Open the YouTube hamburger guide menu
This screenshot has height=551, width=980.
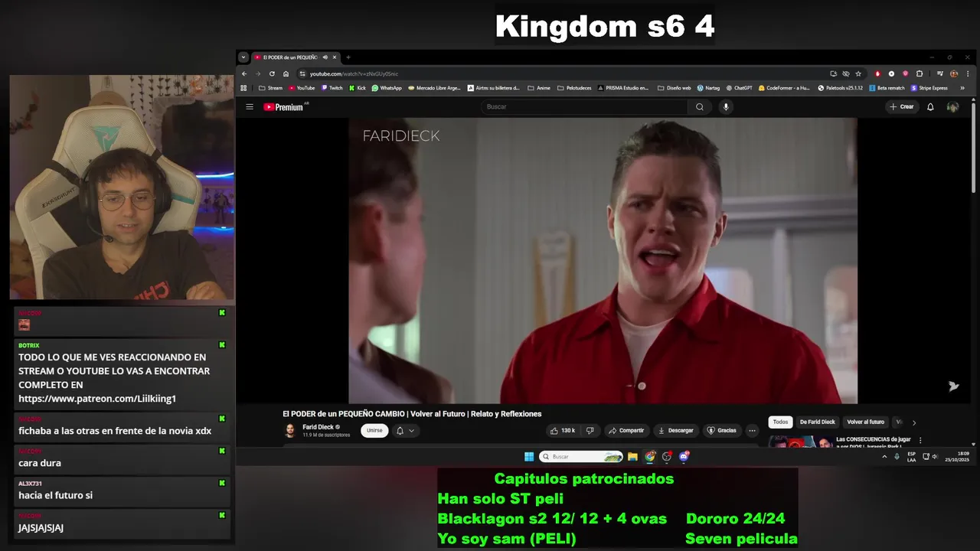(250, 107)
